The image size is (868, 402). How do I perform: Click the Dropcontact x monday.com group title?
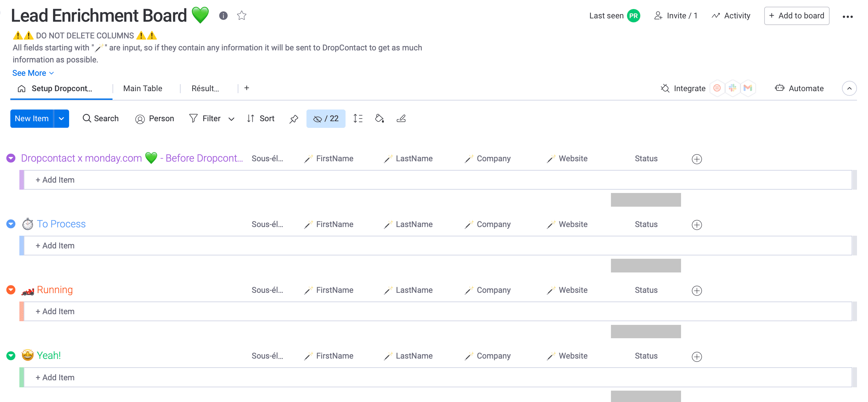tap(132, 158)
